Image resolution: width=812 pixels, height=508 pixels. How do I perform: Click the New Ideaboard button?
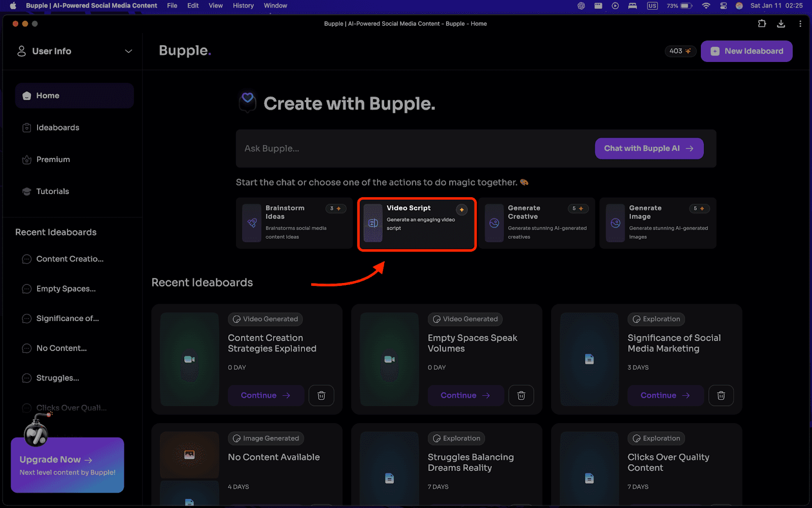[x=747, y=51]
